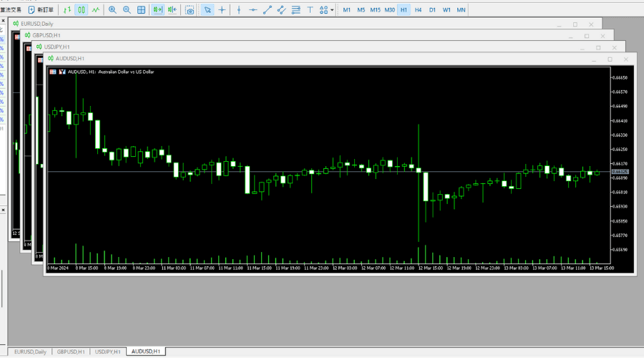Switch timeframe to D1
Viewport: 644px width, 358px height.
432,10
